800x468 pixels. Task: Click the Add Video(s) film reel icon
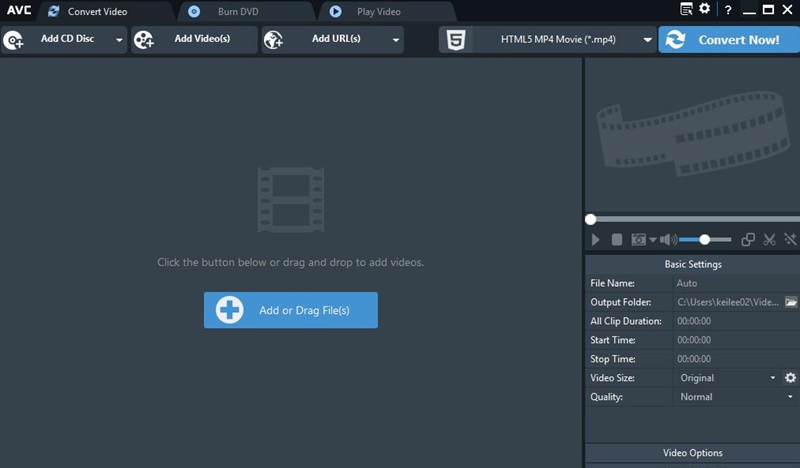pos(144,40)
